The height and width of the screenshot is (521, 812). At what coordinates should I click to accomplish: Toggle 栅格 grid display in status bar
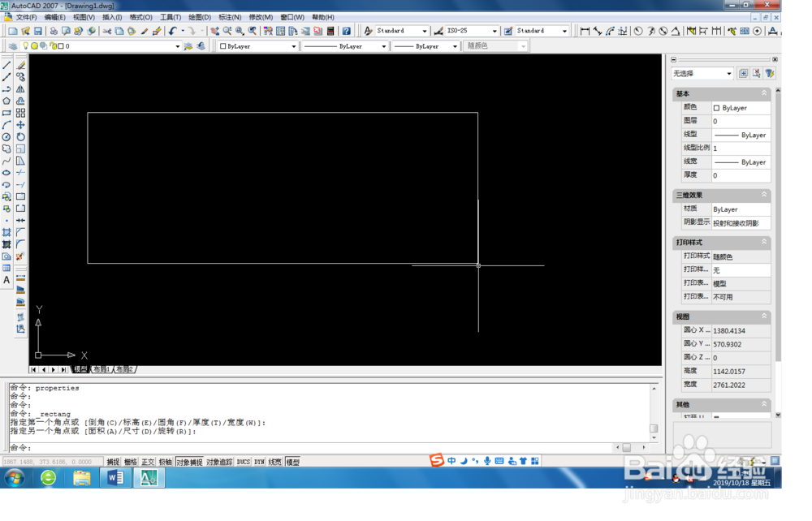point(131,462)
